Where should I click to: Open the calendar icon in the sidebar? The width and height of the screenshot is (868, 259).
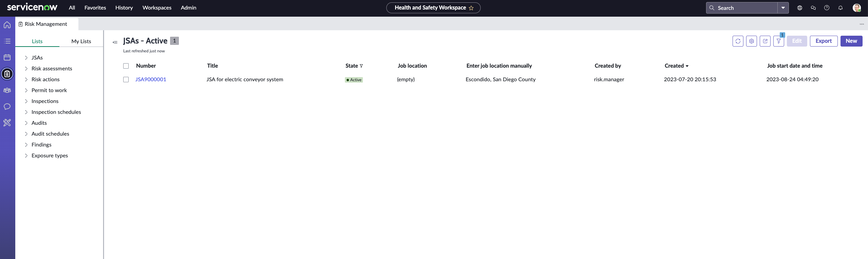7,57
